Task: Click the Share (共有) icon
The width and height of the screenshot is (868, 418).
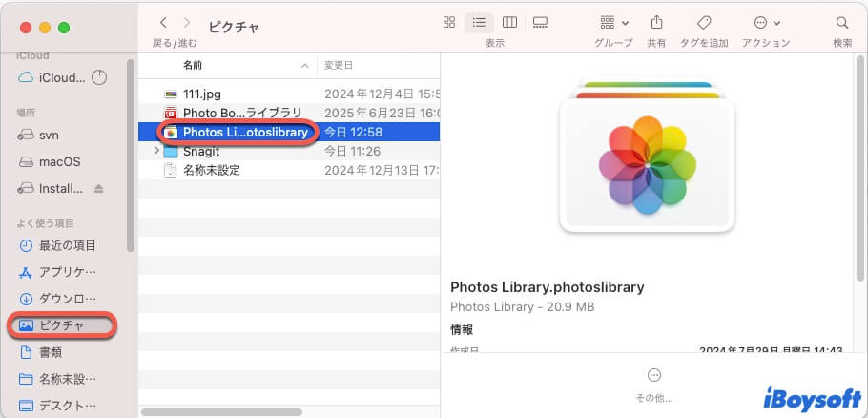Action: coord(656,22)
